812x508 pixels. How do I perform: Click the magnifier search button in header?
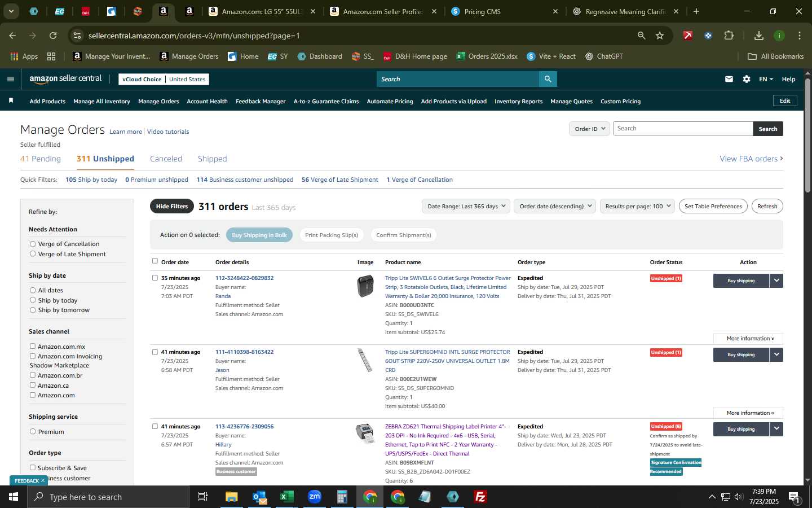click(548, 79)
